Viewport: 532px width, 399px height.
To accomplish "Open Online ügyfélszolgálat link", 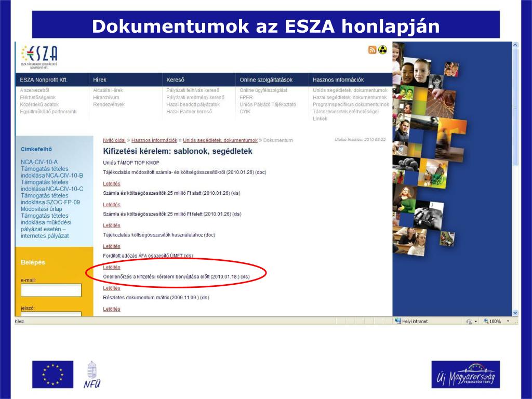I will click(263, 90).
